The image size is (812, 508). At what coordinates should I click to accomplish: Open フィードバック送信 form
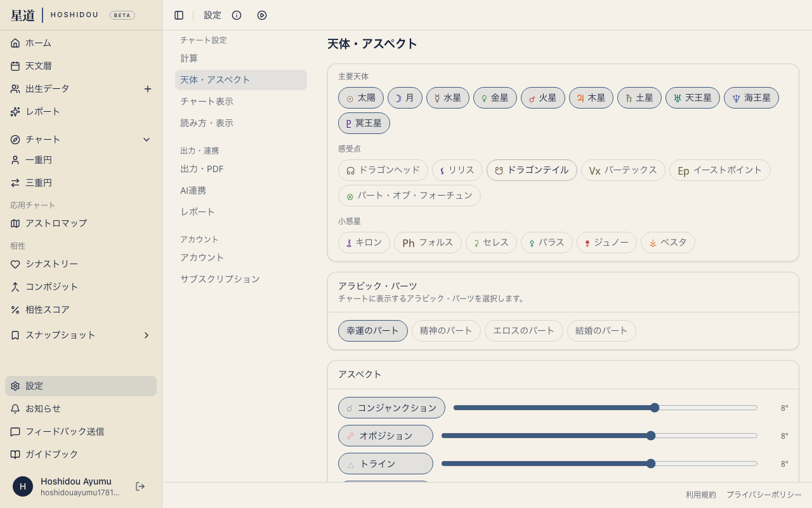point(81,432)
